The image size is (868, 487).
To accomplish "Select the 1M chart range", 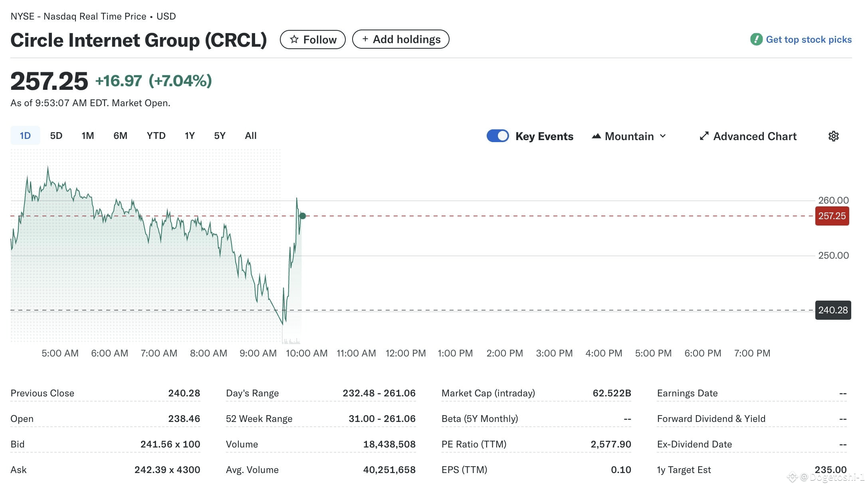I will 88,136.
